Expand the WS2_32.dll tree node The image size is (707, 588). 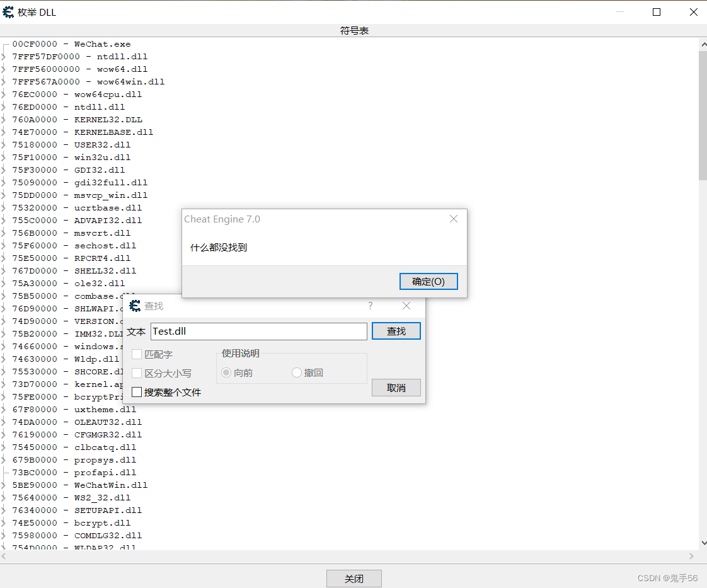[x=4, y=498]
